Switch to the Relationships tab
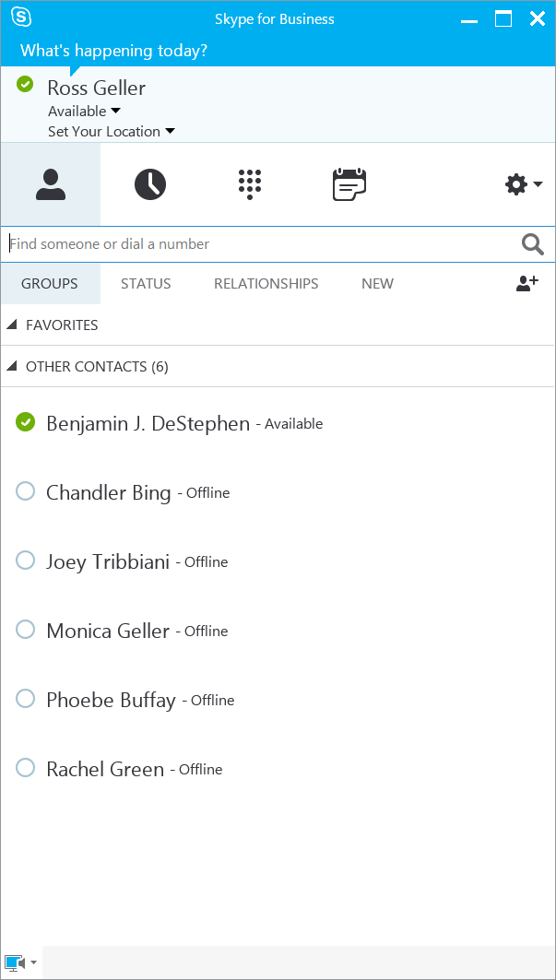The height and width of the screenshot is (980, 556). [x=266, y=284]
